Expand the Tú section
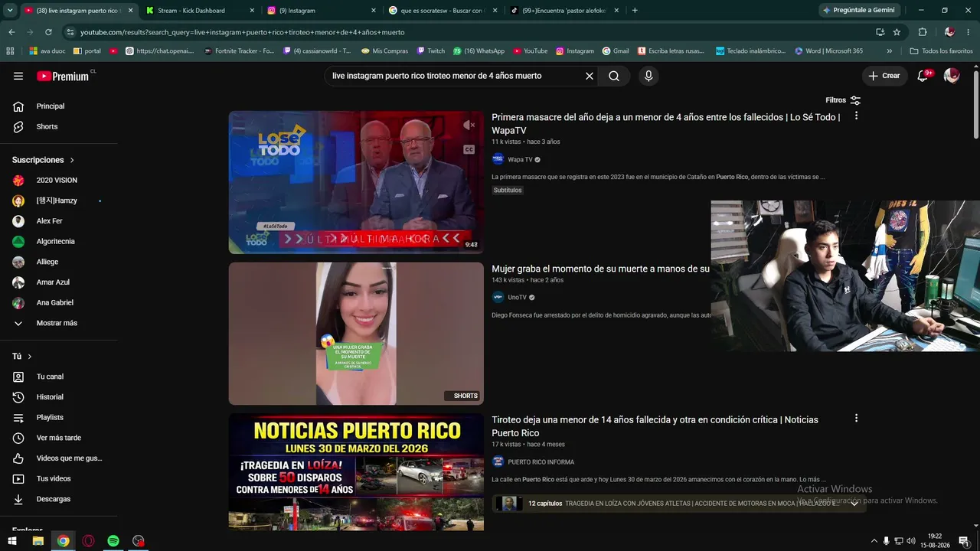 [x=22, y=357]
